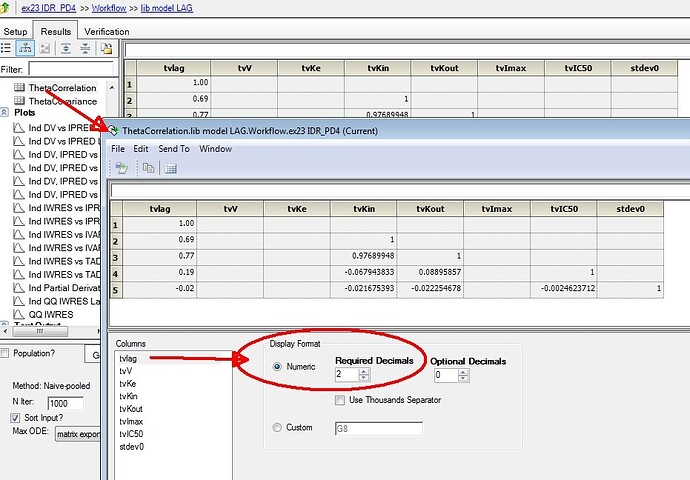Select stdev0 in the Columns list
The image size is (690, 480).
coord(132,447)
